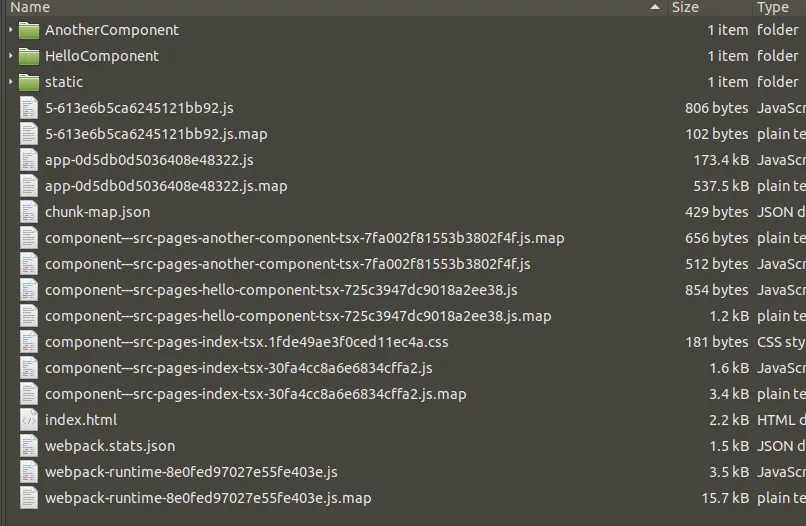
Task: Select the webpack-runtime .js.map file row
Action: (405, 498)
